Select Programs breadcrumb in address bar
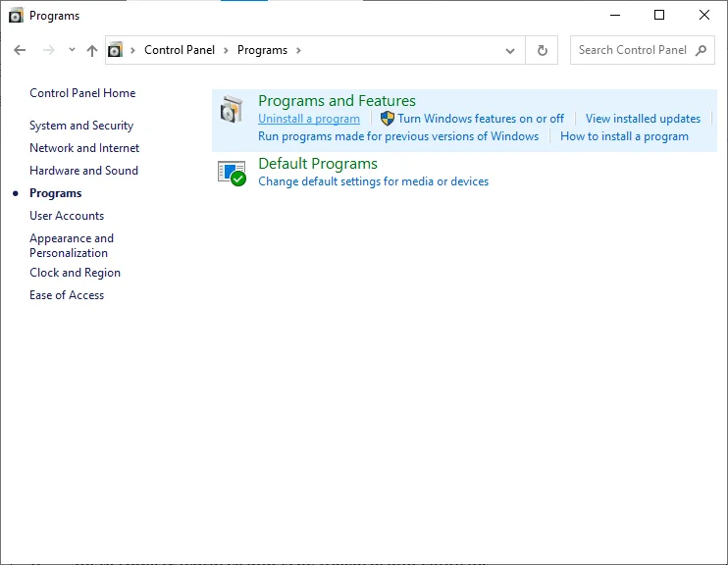 [262, 50]
